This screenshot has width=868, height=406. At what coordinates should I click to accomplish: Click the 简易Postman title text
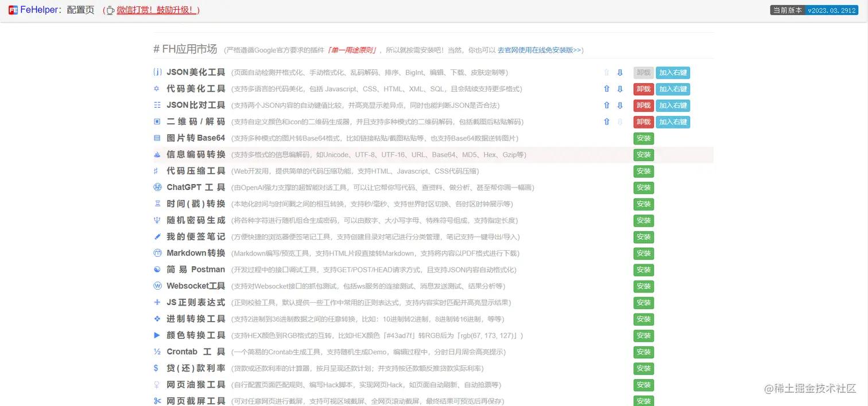196,270
